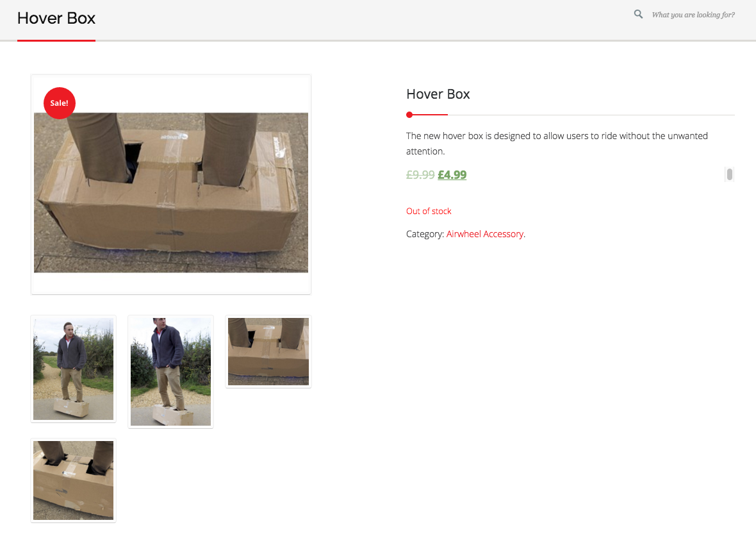The height and width of the screenshot is (534, 756).
Task: Click the red Sale! badge
Action: click(x=60, y=103)
